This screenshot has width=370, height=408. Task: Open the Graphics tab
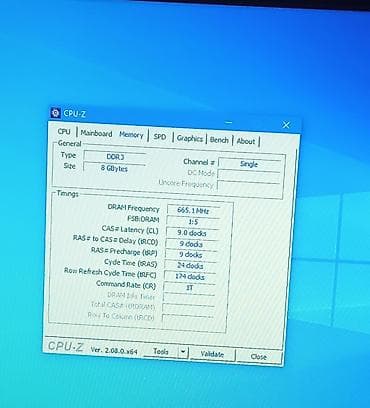(190, 138)
